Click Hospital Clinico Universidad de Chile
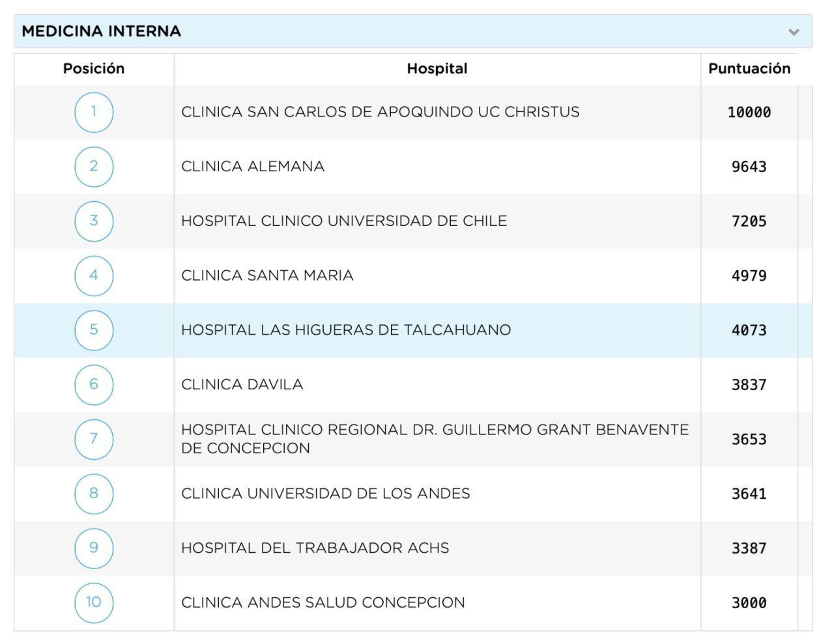 point(344,221)
